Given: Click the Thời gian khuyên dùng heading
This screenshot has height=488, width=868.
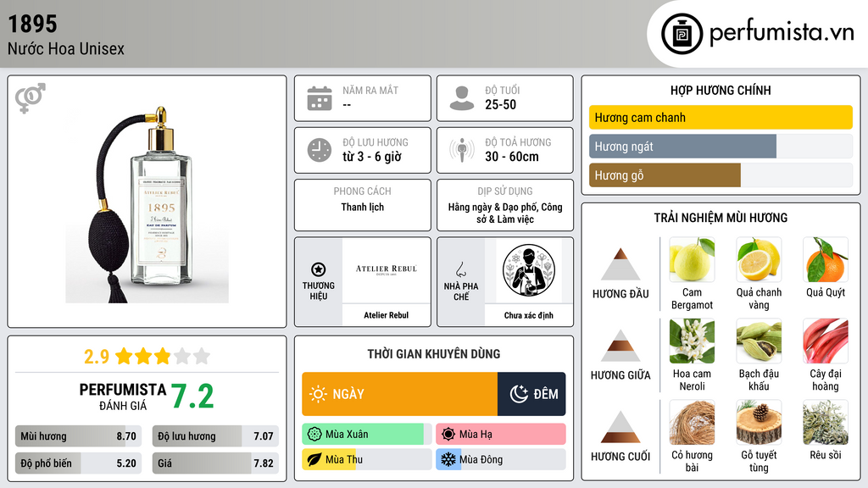Looking at the screenshot, I should click(434, 354).
